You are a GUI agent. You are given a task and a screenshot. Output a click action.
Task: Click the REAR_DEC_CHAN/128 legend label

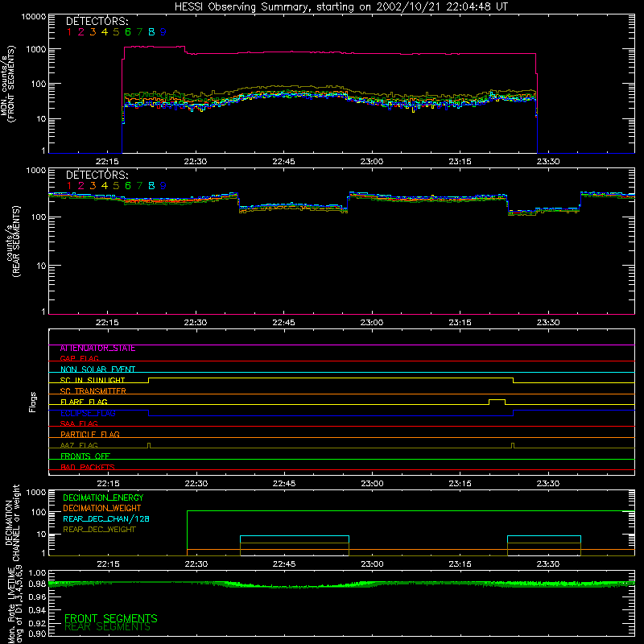click(x=106, y=519)
